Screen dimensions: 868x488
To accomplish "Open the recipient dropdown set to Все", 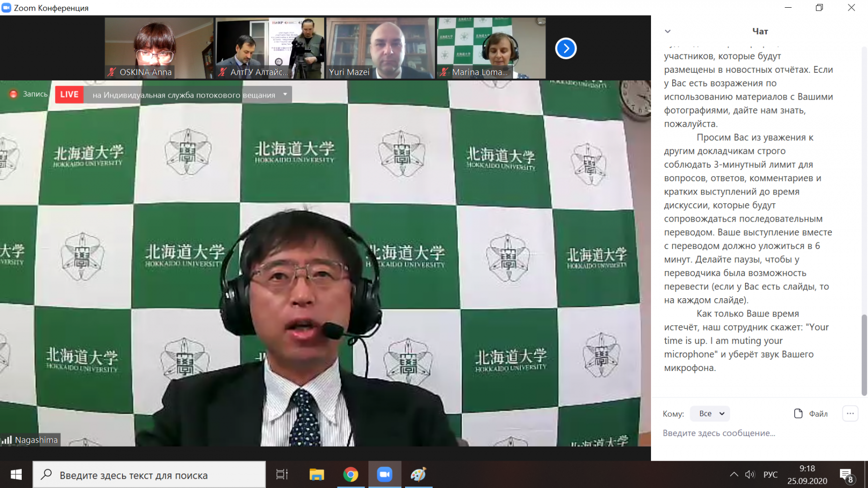I will (x=710, y=413).
